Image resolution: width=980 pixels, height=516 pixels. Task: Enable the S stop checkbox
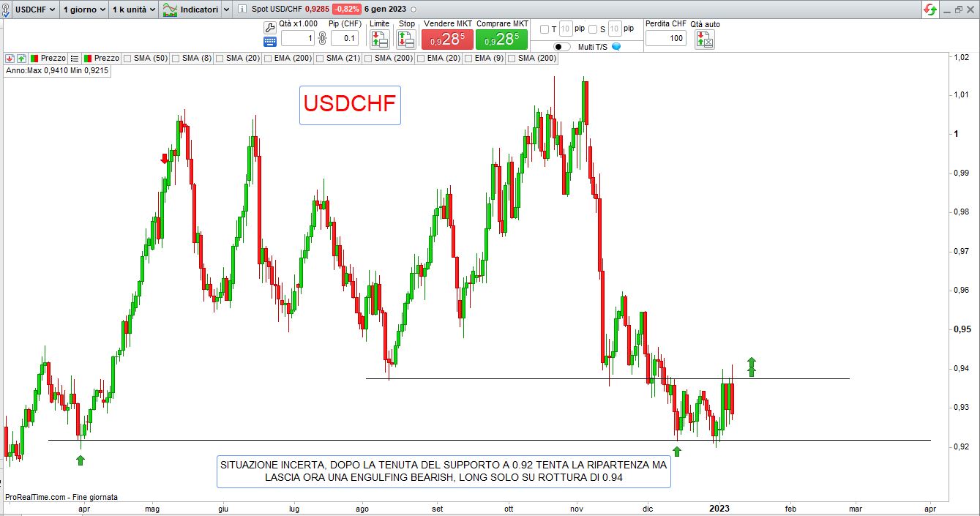593,29
